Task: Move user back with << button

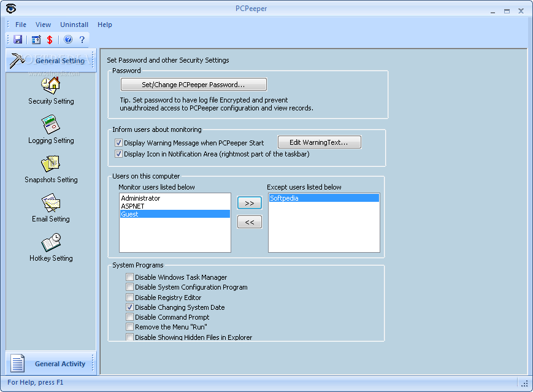Action: coord(250,222)
